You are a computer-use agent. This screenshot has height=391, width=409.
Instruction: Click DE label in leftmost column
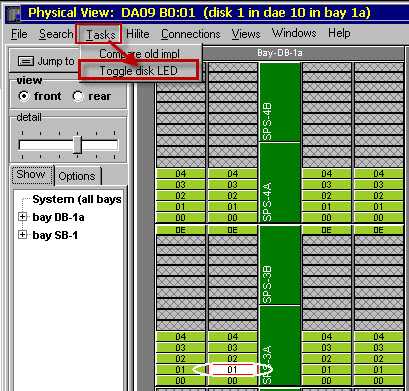click(181, 230)
